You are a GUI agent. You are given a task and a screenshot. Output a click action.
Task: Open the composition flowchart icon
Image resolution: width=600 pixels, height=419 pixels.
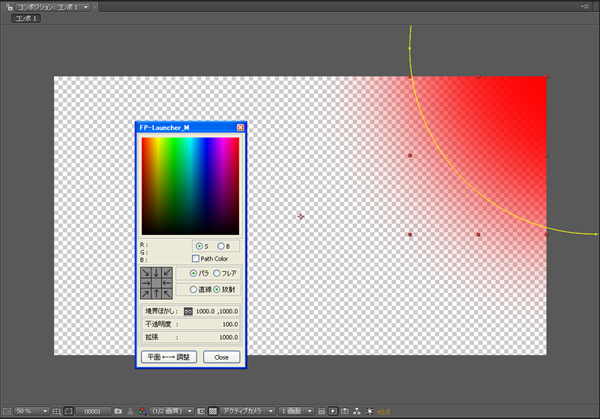coord(357,411)
